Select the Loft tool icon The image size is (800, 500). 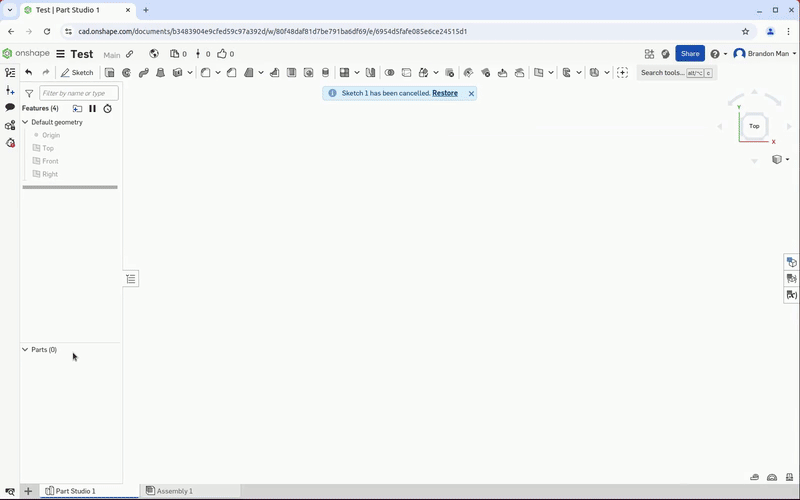pyautogui.click(x=161, y=73)
